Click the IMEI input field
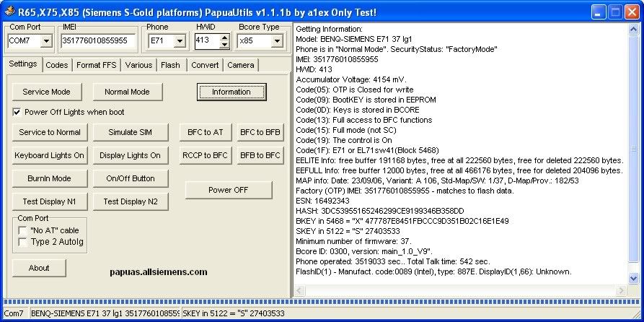Viewport: 644px width, 322px height. click(x=98, y=40)
